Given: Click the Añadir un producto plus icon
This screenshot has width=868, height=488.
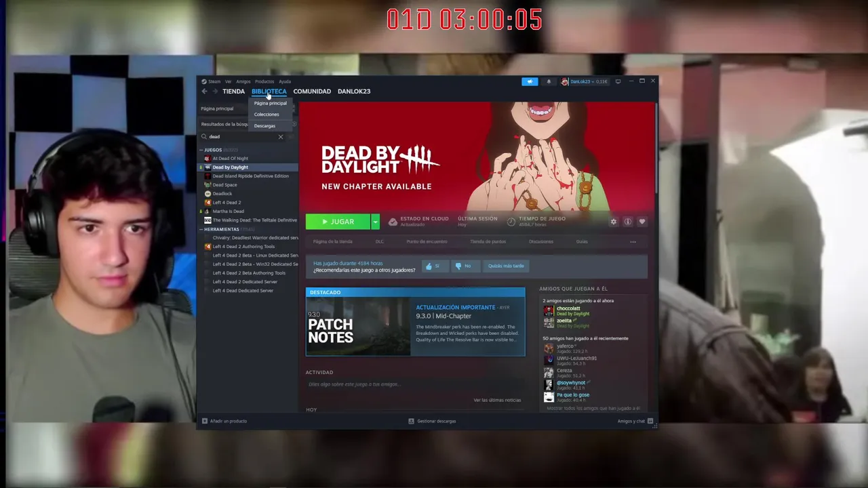Looking at the screenshot, I should coord(205,421).
